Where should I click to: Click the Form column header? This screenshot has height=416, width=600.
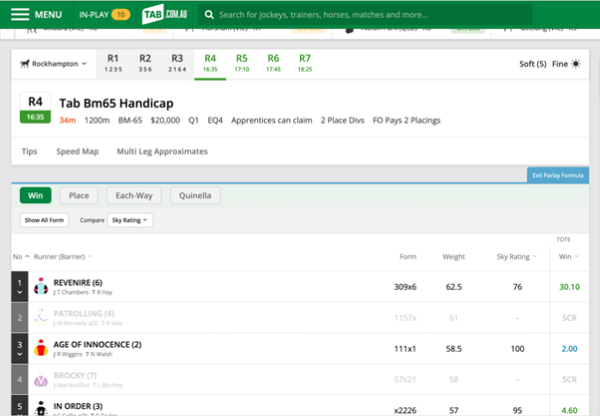[408, 256]
